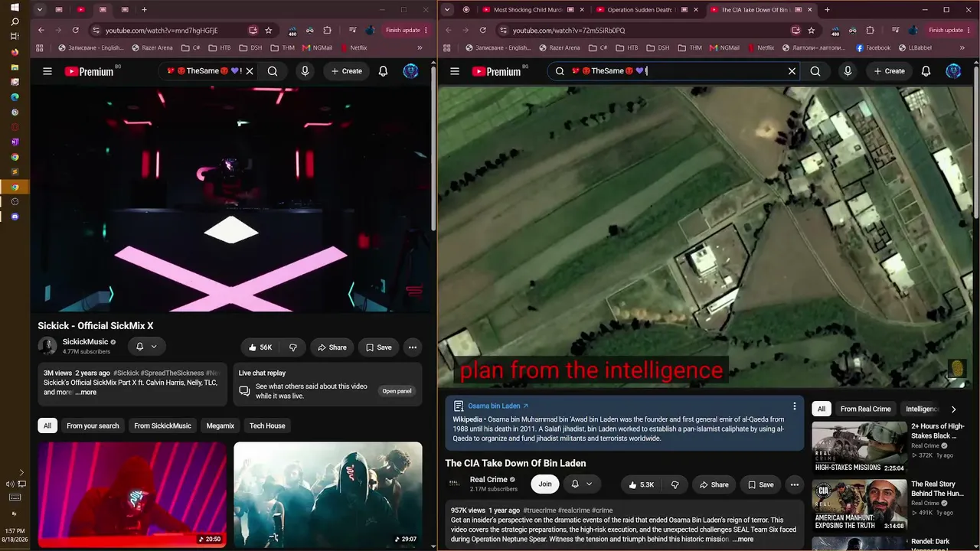Start voice search in right YouTube window
980x551 pixels.
(848, 71)
